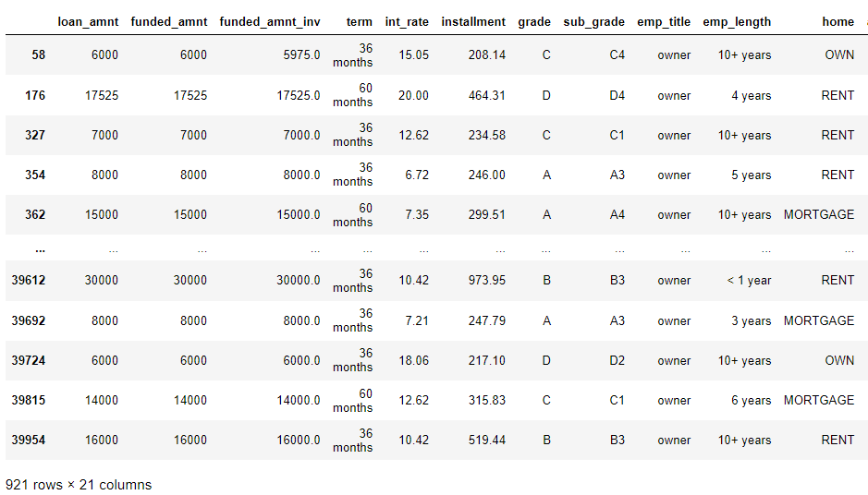Select installment value 247.79

point(487,320)
